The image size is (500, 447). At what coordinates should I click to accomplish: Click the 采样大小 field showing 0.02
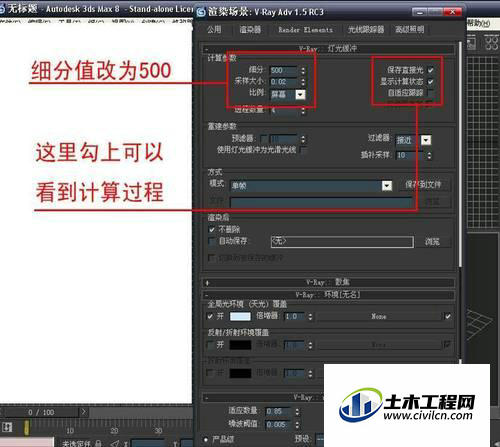click(284, 82)
